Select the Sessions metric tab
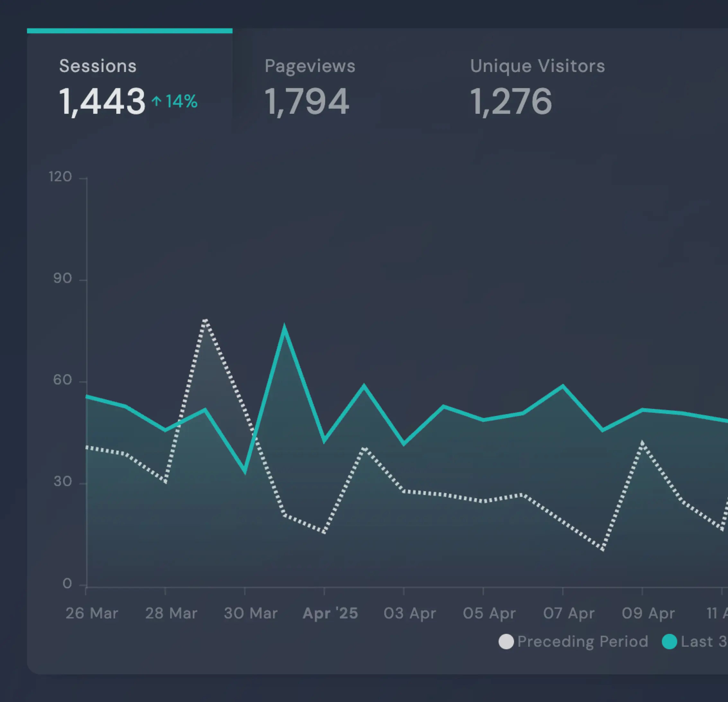 (98, 66)
